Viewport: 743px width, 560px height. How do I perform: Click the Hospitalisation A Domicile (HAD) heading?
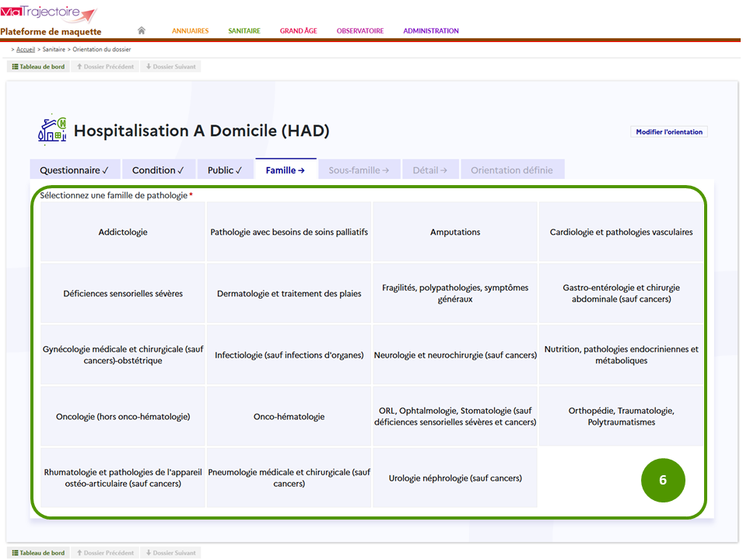pyautogui.click(x=202, y=131)
